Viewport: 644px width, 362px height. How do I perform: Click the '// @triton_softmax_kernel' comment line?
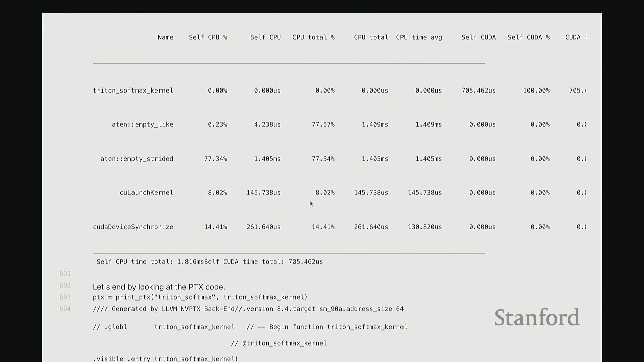279,343
